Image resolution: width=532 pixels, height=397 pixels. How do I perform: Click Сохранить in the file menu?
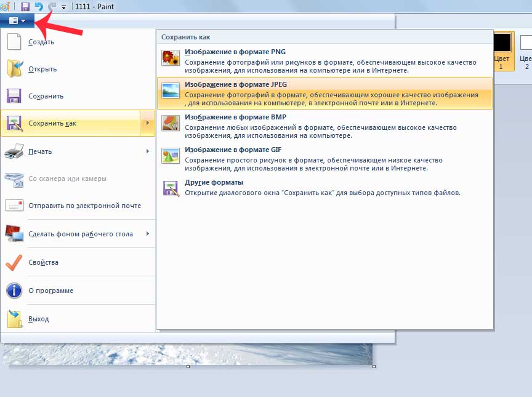point(46,96)
